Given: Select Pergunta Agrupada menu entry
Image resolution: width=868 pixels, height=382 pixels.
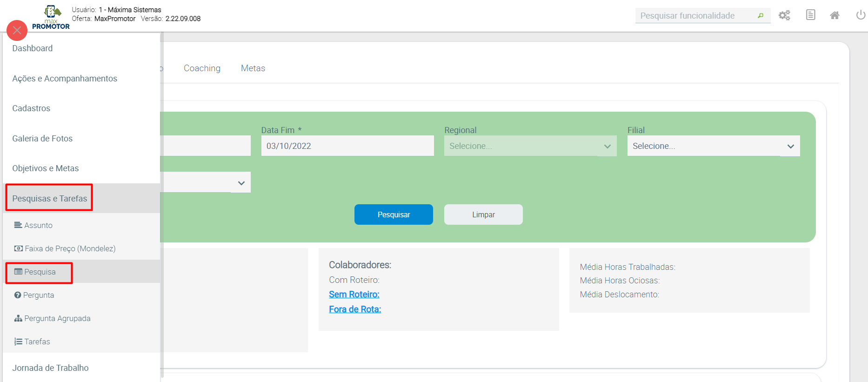Looking at the screenshot, I should pyautogui.click(x=57, y=318).
